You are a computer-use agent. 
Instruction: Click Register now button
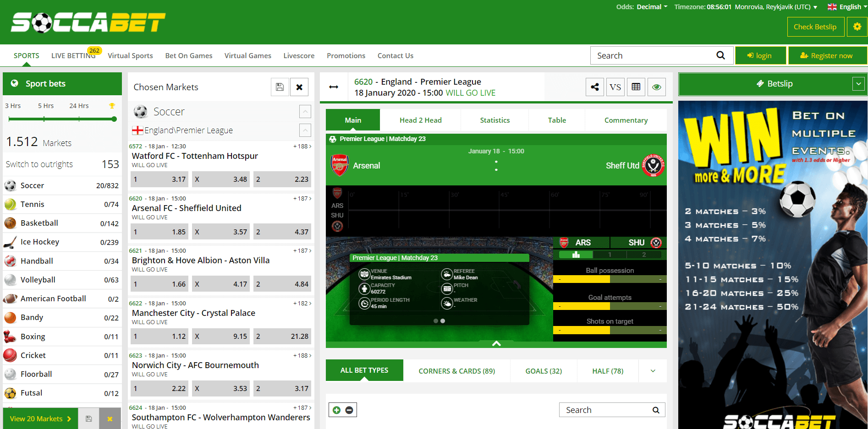pos(827,55)
